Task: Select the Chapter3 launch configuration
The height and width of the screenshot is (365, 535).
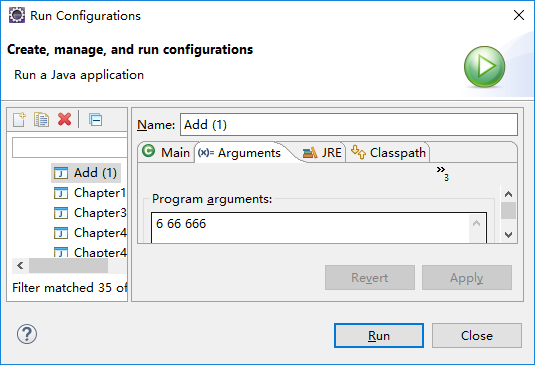Action: 90,213
